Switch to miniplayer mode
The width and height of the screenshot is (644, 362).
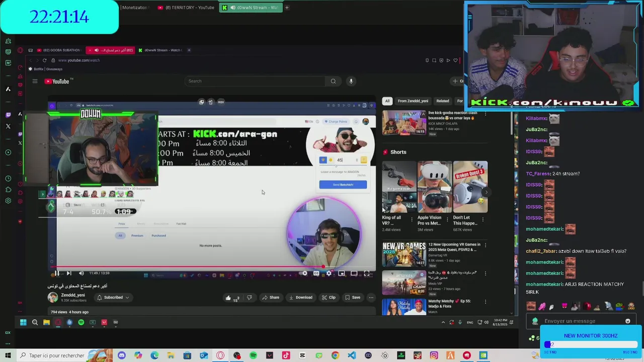point(342,273)
